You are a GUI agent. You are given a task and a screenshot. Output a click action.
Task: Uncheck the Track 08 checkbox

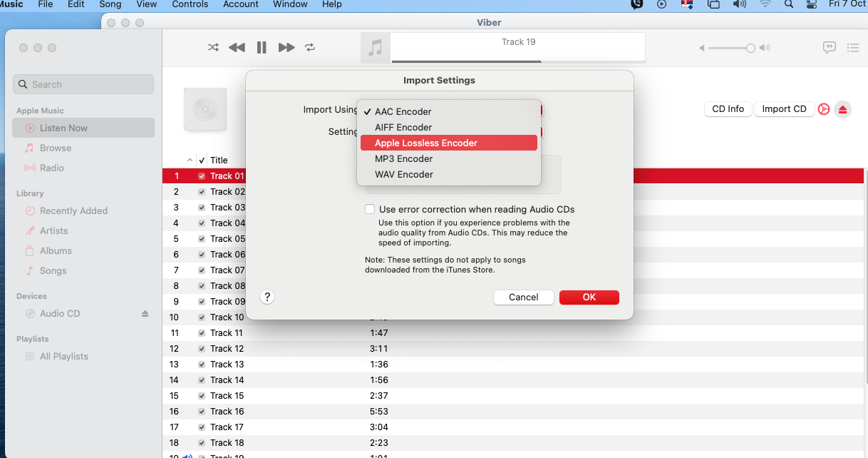click(x=202, y=285)
